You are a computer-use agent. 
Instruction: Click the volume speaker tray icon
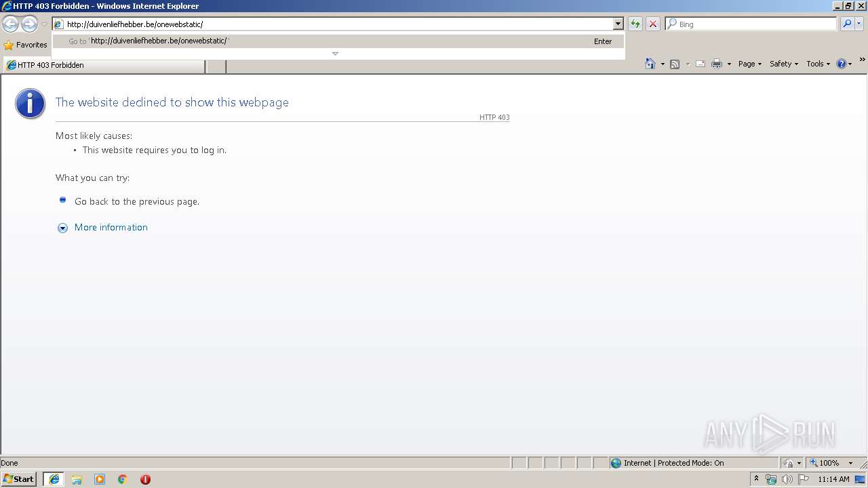787,479
